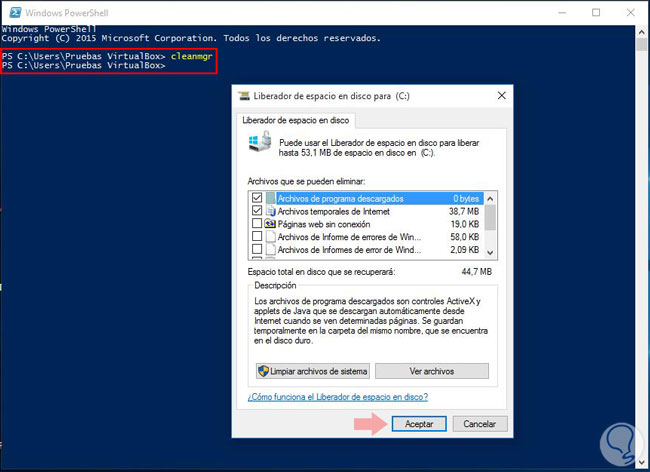Click Aceptar to confirm cleanup
Image resolution: width=650 pixels, height=472 pixels.
coord(419,424)
